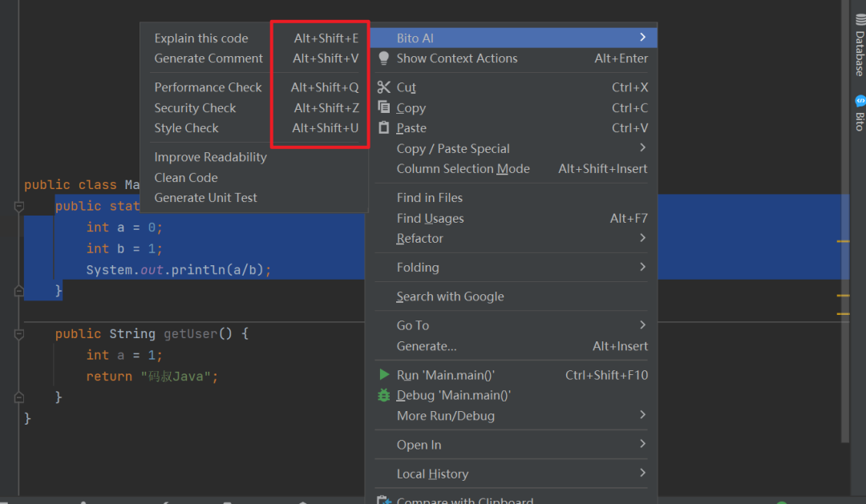Open the Database tool window on the sidebar
Viewport: 866px width, 504px height.
(860, 45)
